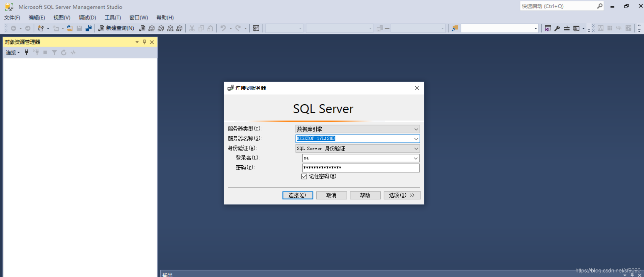This screenshot has height=277, width=644.
Task: Open the 连接 dropdown in Object Explorer
Action: pyautogui.click(x=13, y=52)
